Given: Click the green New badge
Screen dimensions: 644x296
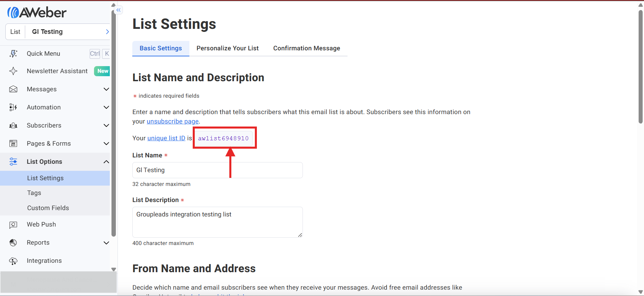Looking at the screenshot, I should (102, 71).
